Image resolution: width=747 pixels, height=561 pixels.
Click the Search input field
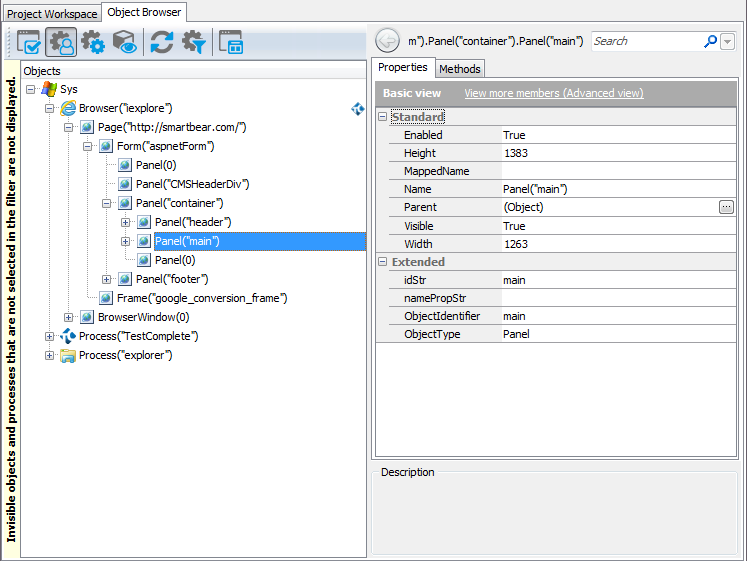click(x=645, y=41)
